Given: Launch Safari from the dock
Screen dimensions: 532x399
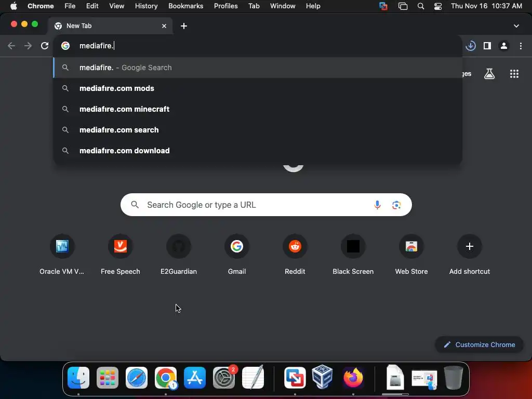Looking at the screenshot, I should tap(137, 378).
